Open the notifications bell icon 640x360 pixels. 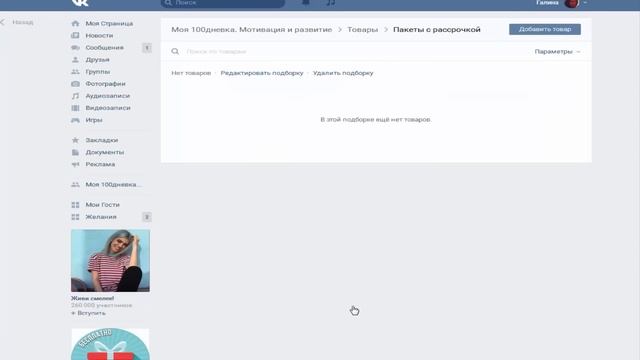click(306, 2)
